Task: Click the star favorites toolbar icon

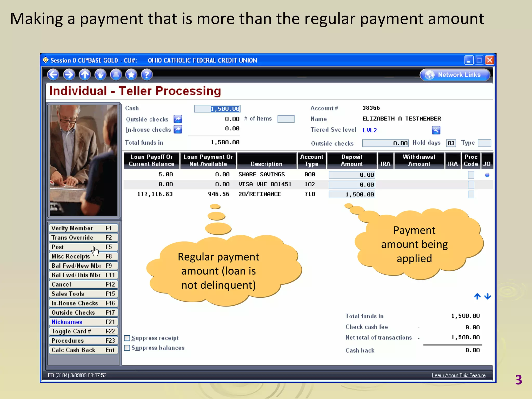Action: (x=131, y=75)
